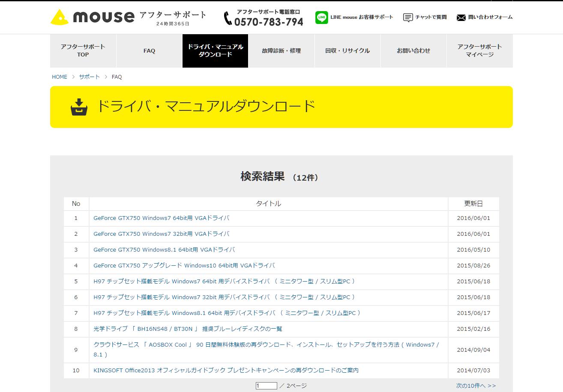This screenshot has width=563, height=392.
Task: Click the 0570-783-794 phone number
Action: click(x=269, y=22)
